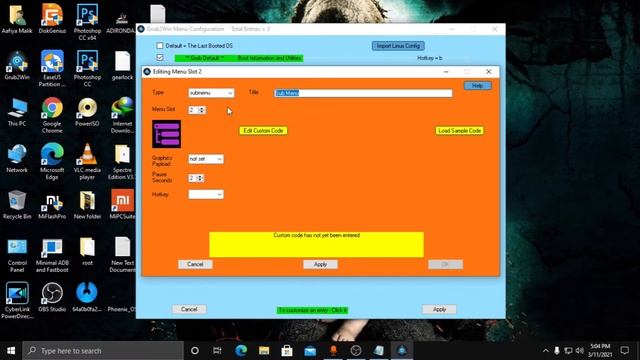
Task: Open EaseUS Partition desktop icon
Action: coord(52,69)
